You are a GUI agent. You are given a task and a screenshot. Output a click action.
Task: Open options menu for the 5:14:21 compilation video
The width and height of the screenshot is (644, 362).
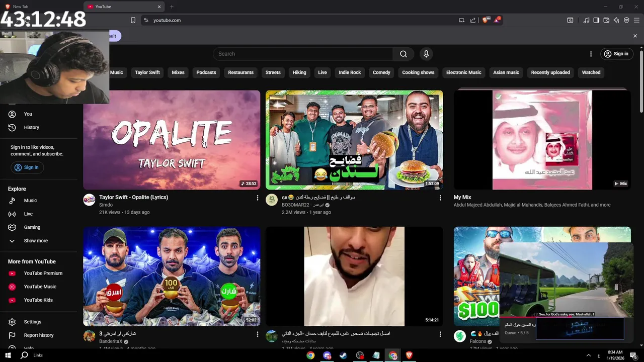440,334
